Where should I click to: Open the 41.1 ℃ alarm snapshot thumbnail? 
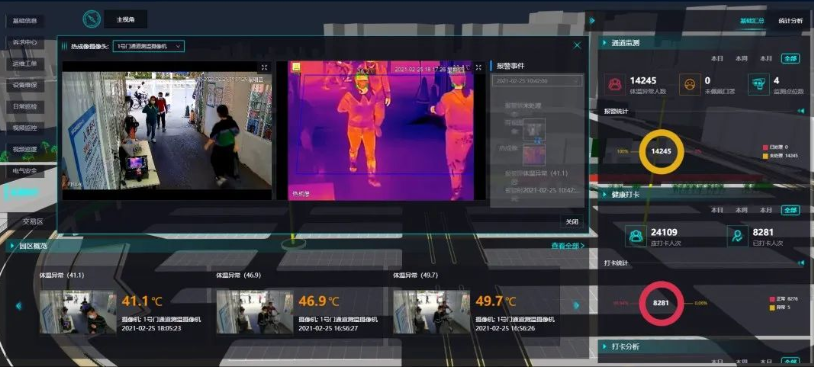(78, 311)
